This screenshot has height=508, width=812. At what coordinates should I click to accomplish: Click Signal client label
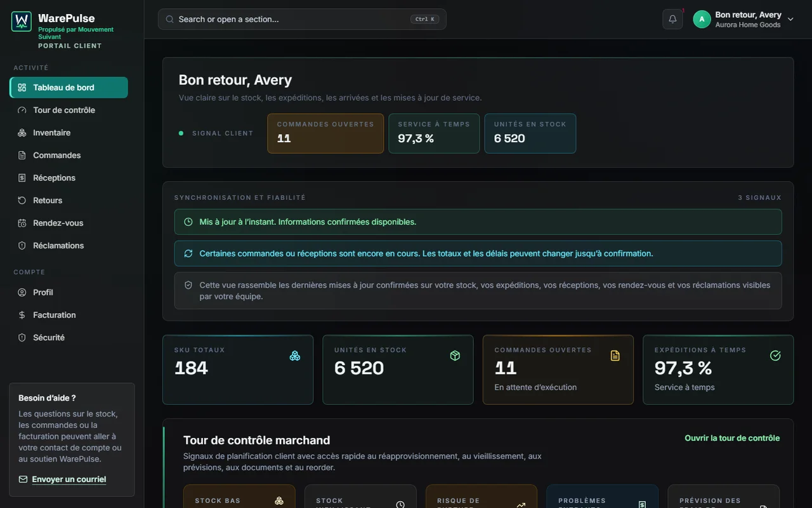click(223, 133)
